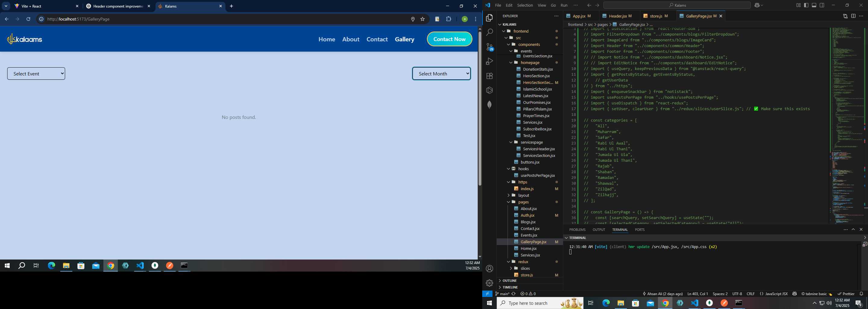The height and width of the screenshot is (309, 868).
Task: Open the Copilot chevron menu beside the search bar
Action: point(762,5)
